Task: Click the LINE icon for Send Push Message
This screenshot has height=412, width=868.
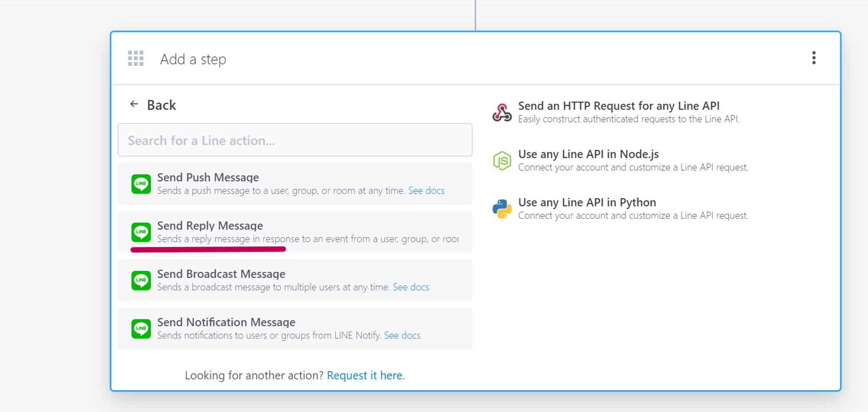Action: 141,184
